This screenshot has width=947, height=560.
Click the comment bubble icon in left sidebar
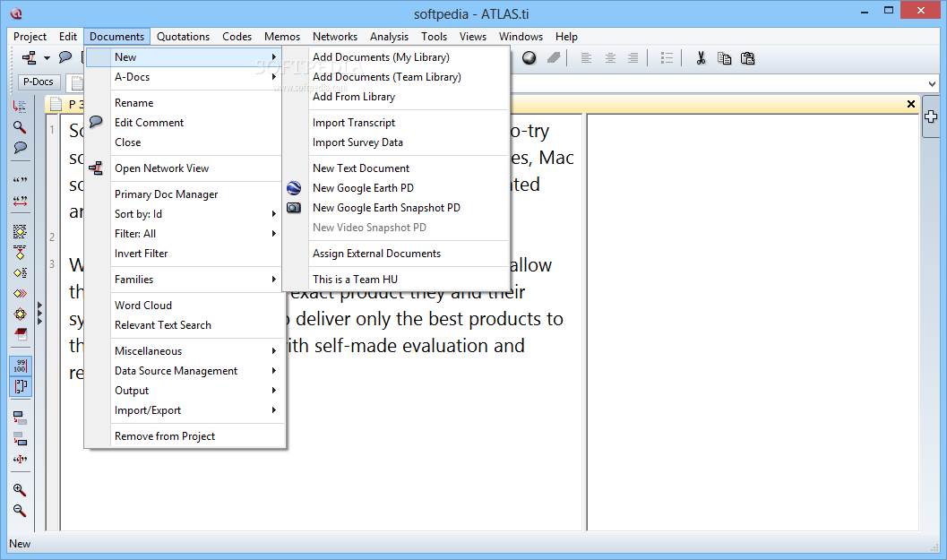pos(20,148)
